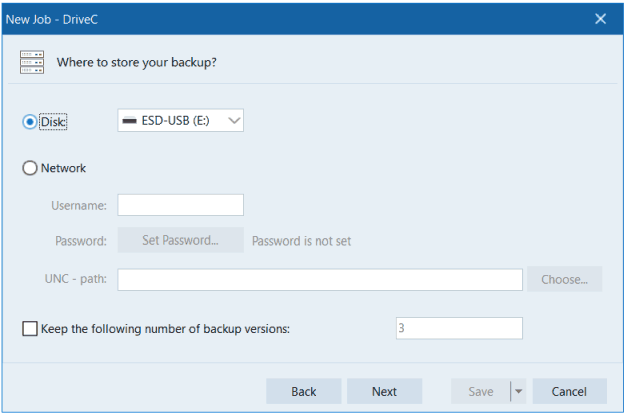The width and height of the screenshot is (627, 415).
Task: Click the backup versions number field
Action: pos(458,328)
